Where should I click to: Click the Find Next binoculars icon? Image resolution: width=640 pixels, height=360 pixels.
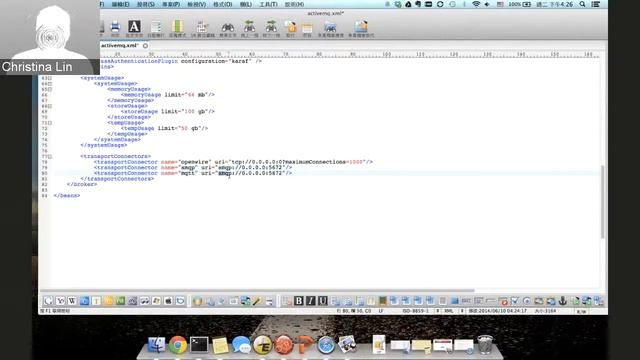point(271,27)
